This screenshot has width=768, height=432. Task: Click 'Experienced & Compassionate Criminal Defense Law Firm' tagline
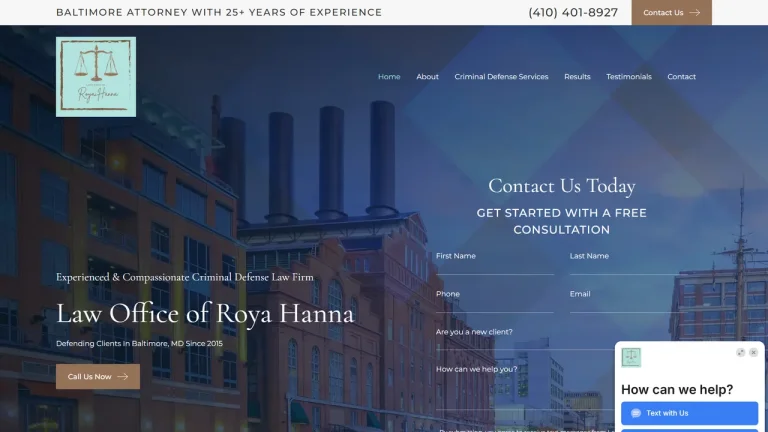coord(185,277)
